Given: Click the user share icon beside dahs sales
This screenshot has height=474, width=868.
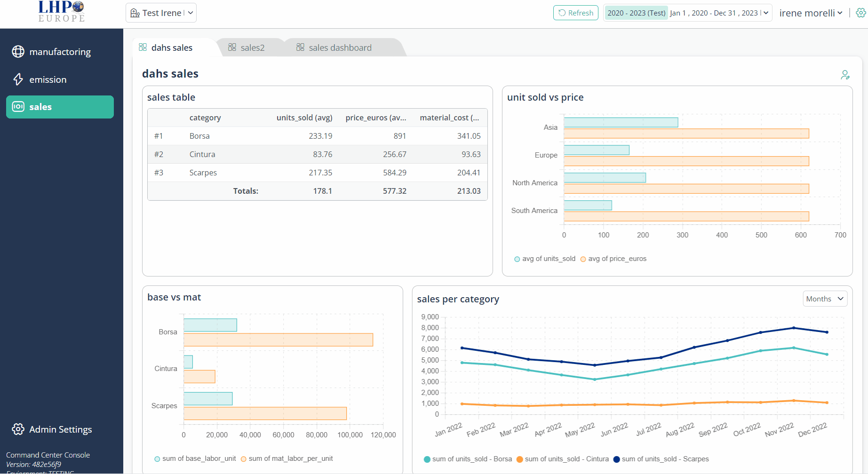Looking at the screenshot, I should 845,75.
